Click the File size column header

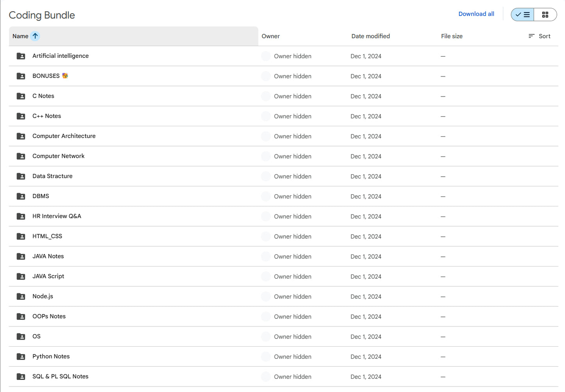tap(452, 36)
